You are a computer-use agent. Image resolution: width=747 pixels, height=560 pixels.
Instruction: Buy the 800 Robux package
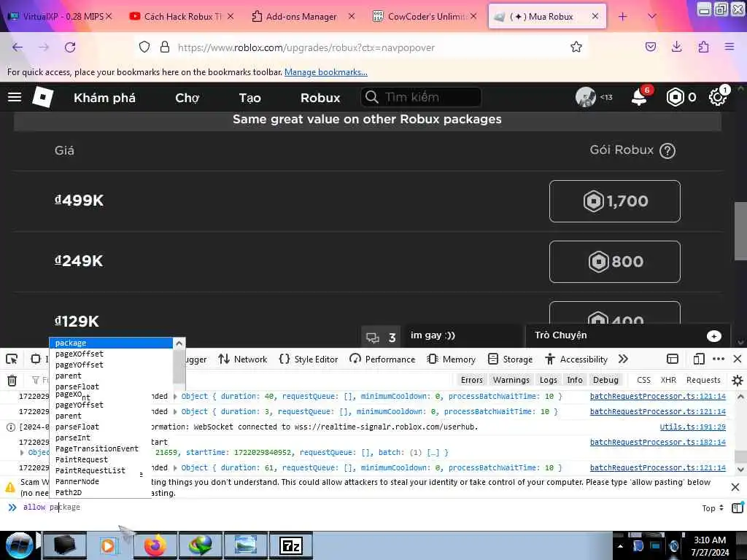pyautogui.click(x=614, y=262)
